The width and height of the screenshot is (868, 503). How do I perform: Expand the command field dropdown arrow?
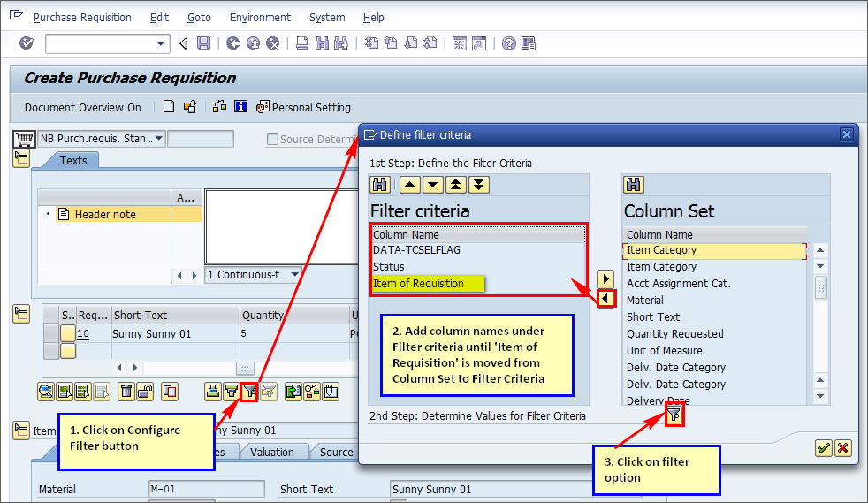point(161,43)
